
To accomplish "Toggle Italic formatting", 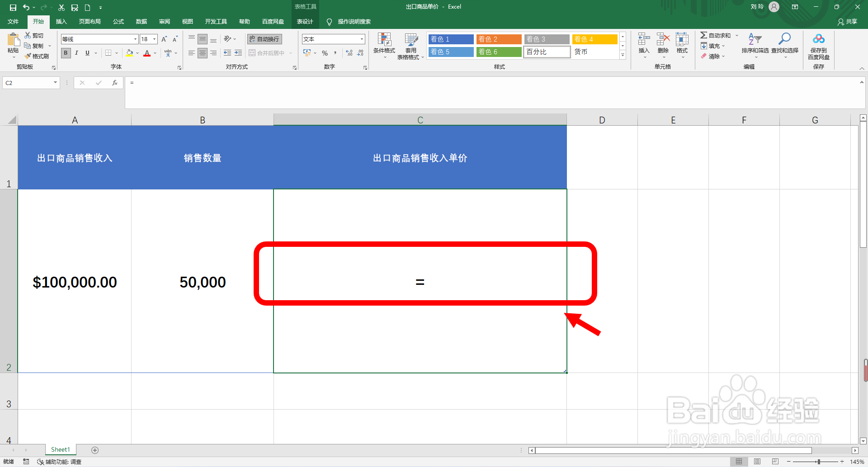I will point(77,53).
